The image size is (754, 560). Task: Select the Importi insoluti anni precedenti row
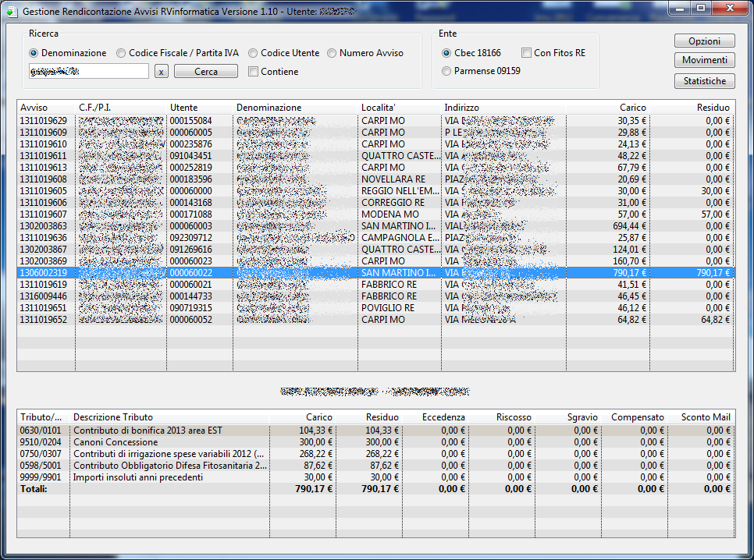click(375, 477)
